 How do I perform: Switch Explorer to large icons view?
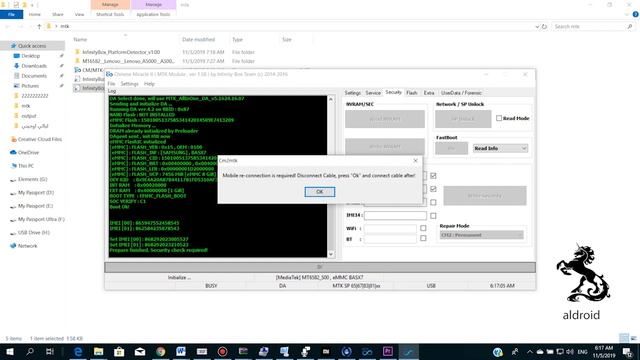[x=633, y=338]
